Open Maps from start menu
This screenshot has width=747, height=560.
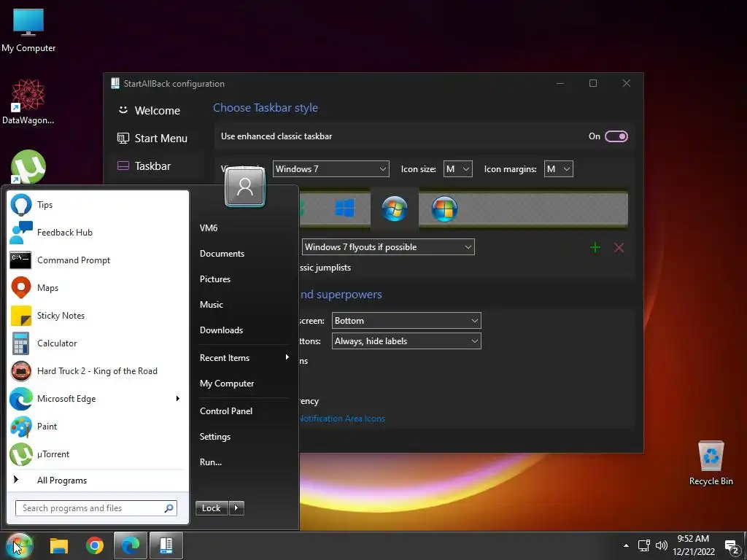[98, 287]
